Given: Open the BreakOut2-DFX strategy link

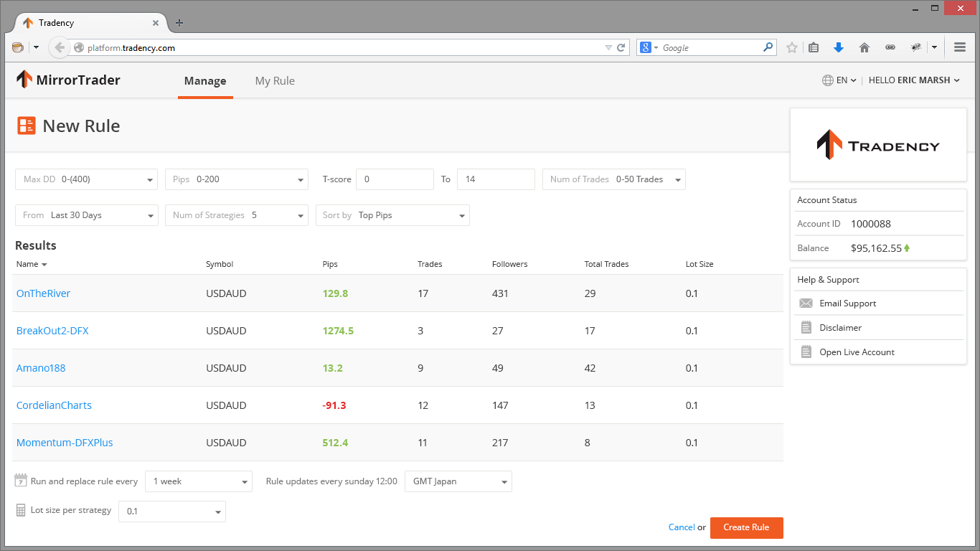Looking at the screenshot, I should pos(52,331).
